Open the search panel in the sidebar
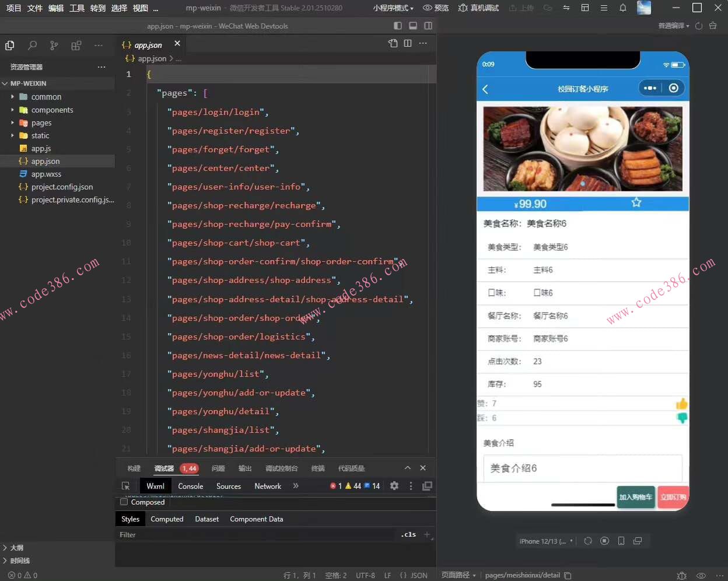Image resolution: width=728 pixels, height=581 pixels. click(32, 45)
